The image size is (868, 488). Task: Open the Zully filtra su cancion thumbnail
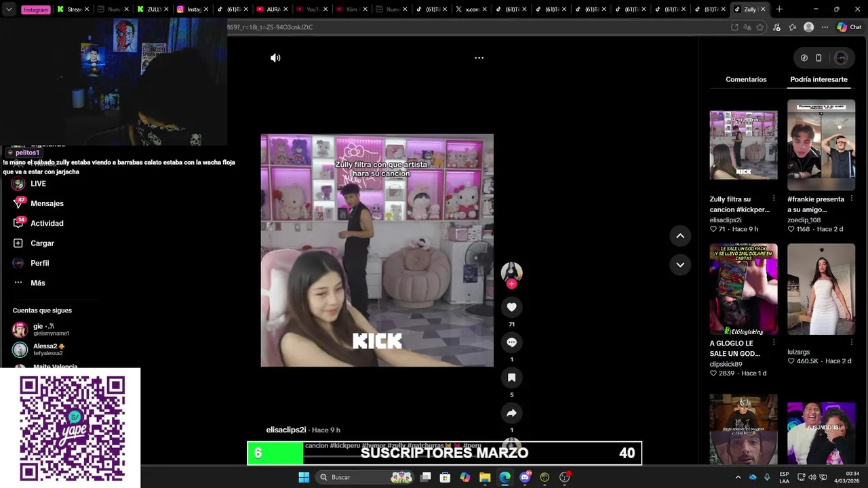743,145
